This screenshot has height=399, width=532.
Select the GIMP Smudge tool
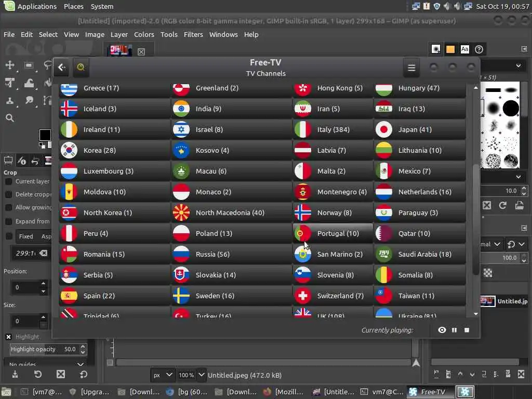click(x=29, y=100)
